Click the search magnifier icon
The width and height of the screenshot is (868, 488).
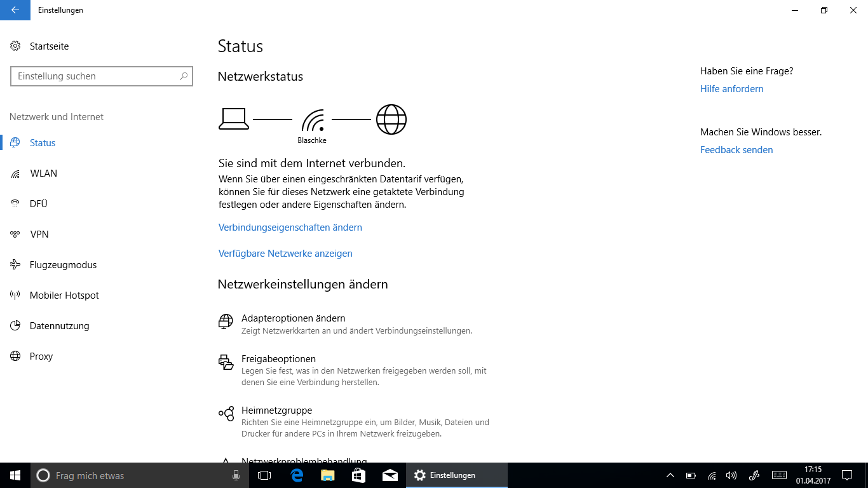[x=184, y=76]
